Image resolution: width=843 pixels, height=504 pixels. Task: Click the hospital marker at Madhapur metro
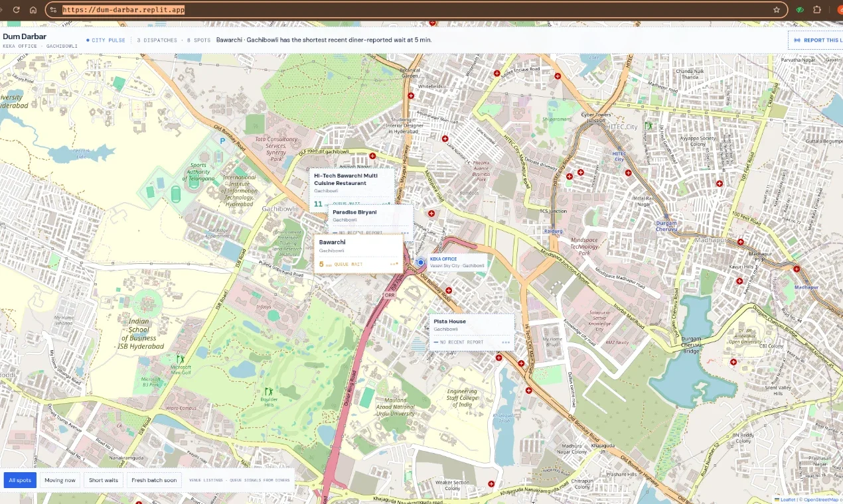point(797,269)
